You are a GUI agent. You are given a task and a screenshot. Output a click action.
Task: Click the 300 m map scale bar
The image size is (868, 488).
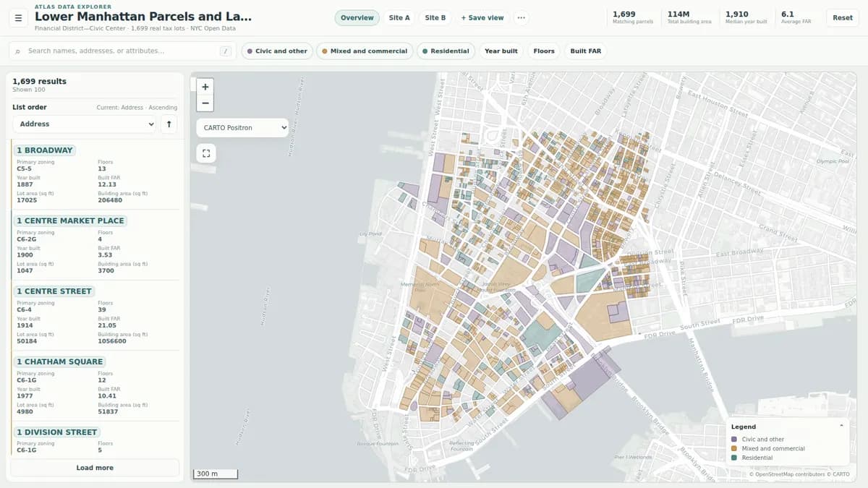point(215,474)
